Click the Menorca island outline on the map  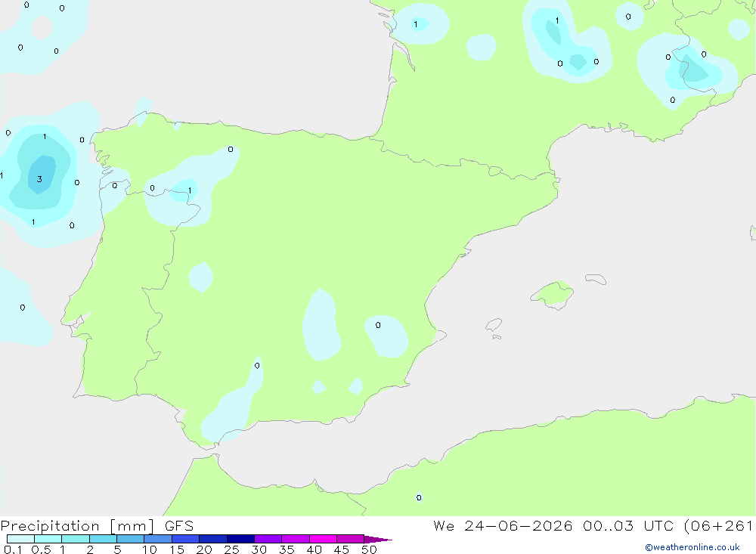pos(596,279)
